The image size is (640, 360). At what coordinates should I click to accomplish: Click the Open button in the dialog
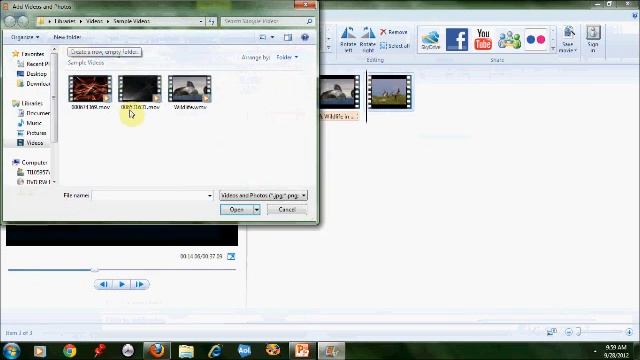236,209
